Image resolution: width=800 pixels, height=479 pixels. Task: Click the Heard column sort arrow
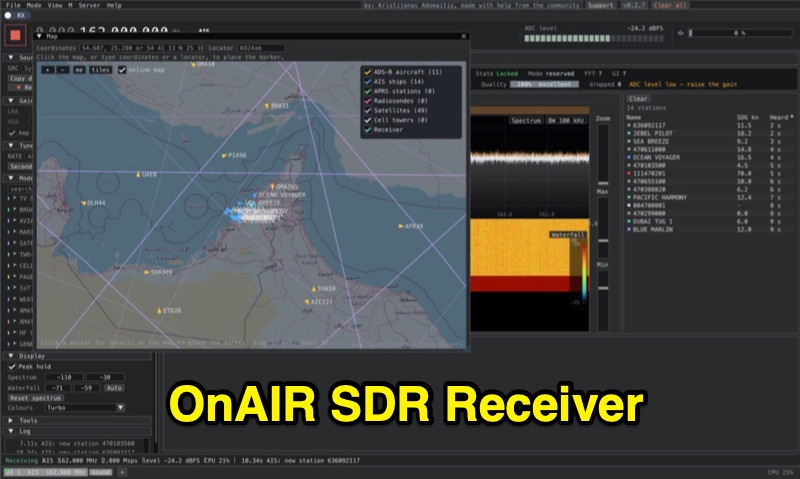pos(791,117)
